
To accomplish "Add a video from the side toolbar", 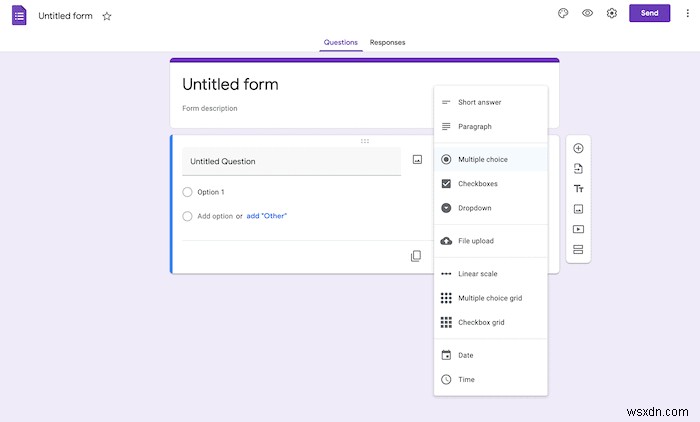I will (x=578, y=229).
